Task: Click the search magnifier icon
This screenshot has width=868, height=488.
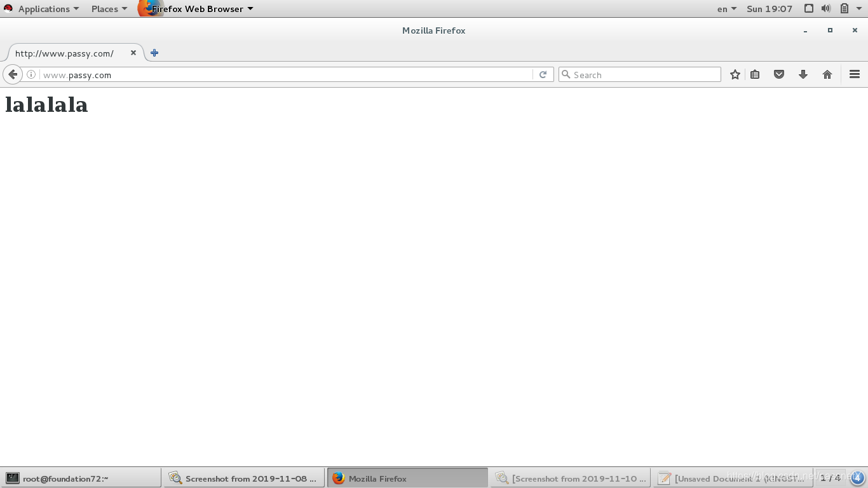Action: (x=566, y=74)
